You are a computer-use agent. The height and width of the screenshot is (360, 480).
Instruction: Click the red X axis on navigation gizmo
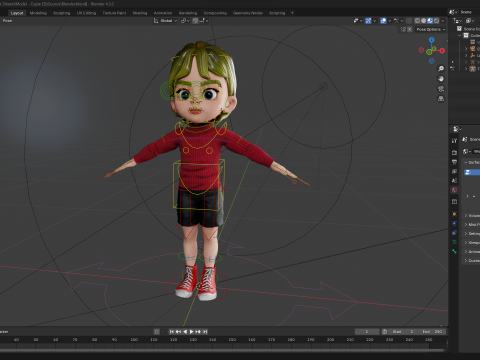(442, 51)
